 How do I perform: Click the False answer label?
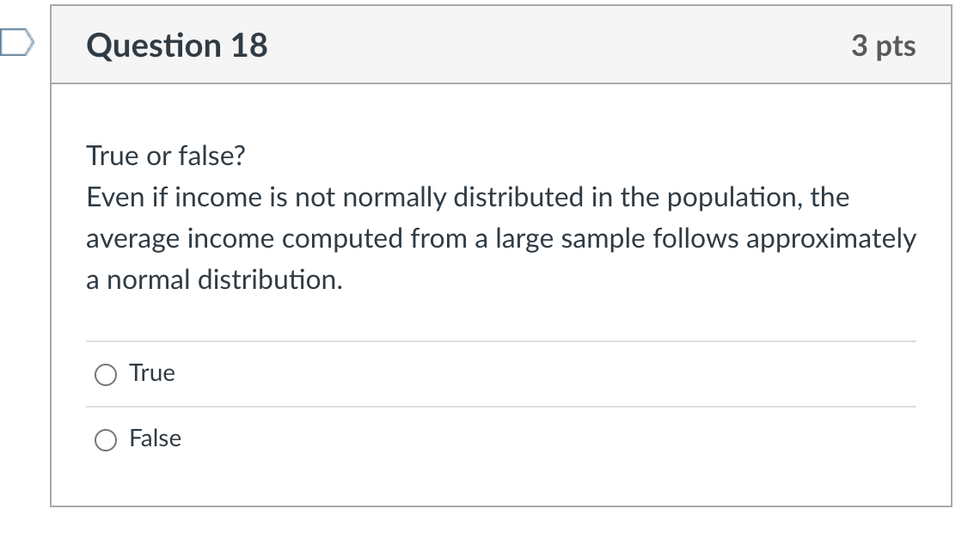[155, 439]
